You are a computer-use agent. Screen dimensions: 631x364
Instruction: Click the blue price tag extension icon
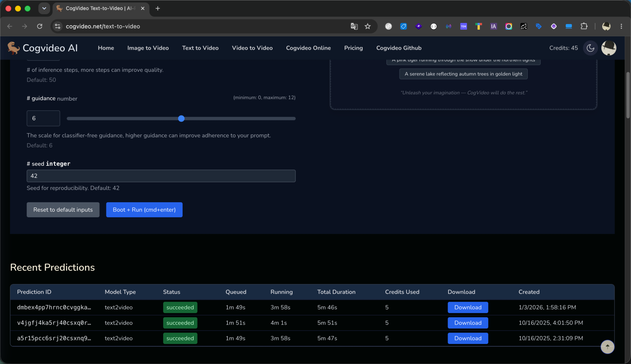click(403, 26)
